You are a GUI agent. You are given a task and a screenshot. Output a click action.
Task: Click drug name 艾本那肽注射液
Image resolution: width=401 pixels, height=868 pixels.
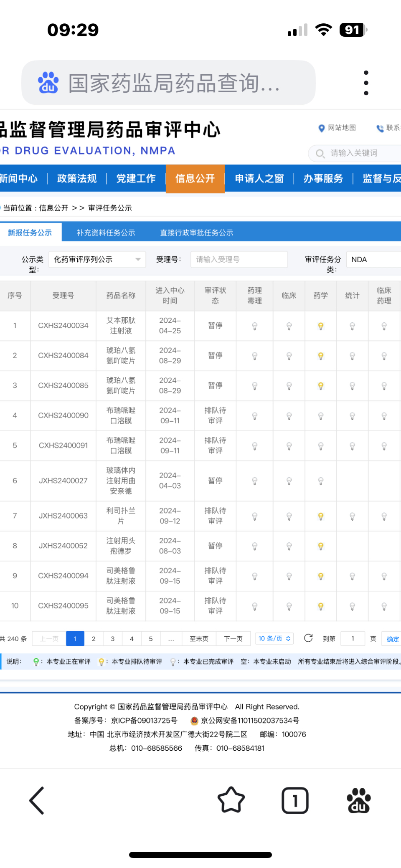pyautogui.click(x=121, y=326)
